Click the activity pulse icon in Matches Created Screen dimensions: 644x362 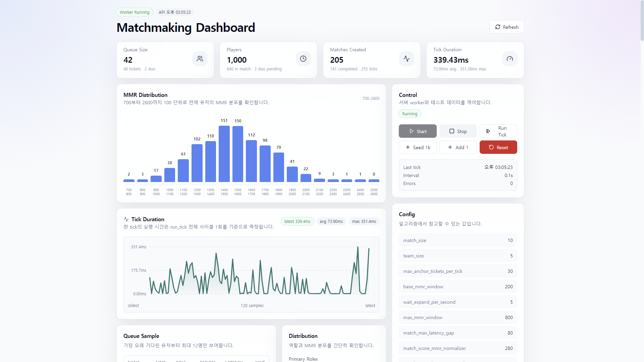coord(407,59)
